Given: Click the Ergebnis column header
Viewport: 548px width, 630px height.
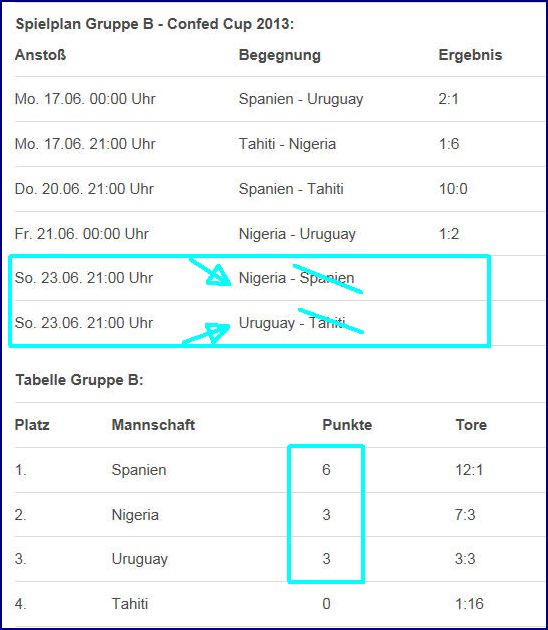Looking at the screenshot, I should coord(470,55).
